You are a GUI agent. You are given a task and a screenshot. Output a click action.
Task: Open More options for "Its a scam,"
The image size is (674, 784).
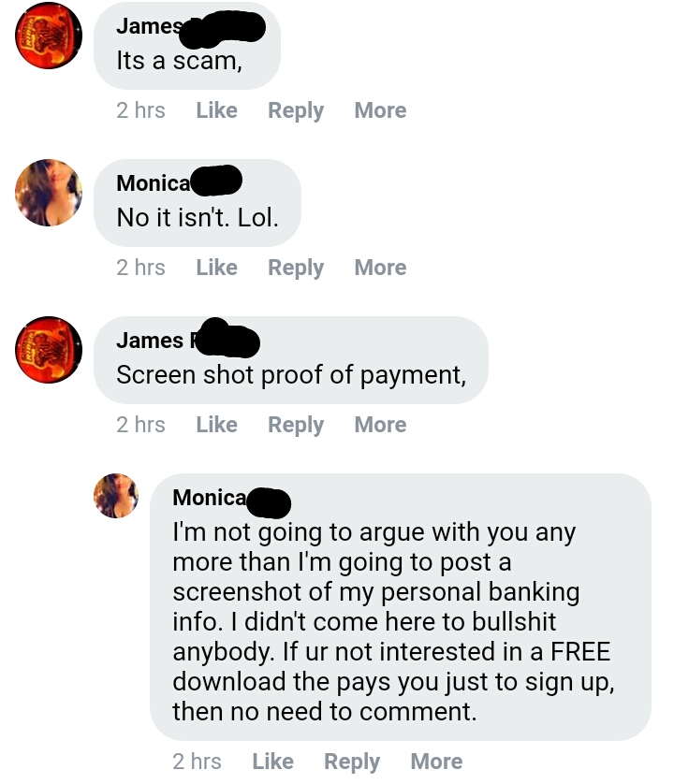[x=380, y=110]
